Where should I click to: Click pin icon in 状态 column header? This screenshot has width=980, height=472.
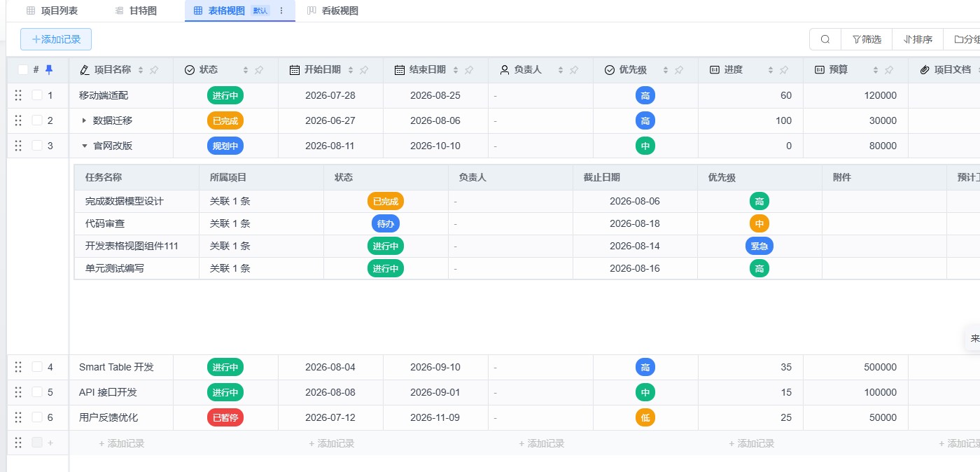[x=259, y=70]
